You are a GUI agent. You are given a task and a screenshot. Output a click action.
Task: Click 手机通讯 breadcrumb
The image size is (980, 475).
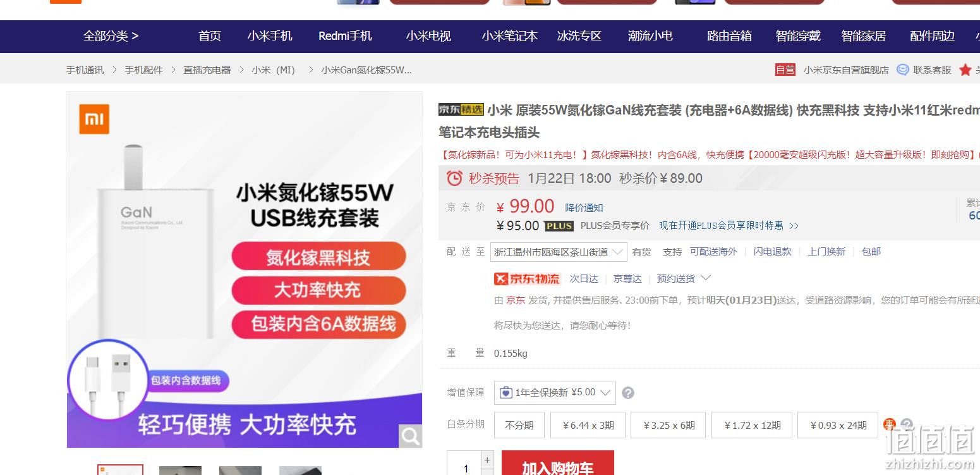coord(85,70)
